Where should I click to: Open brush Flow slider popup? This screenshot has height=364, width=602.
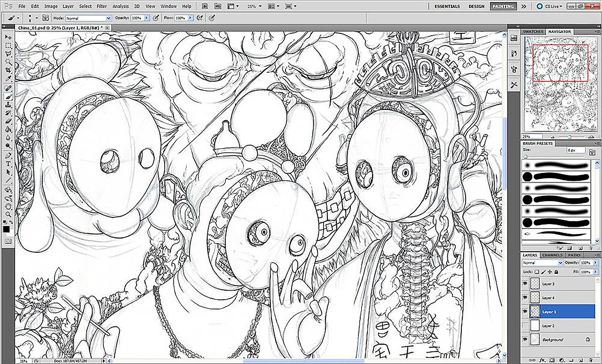190,18
